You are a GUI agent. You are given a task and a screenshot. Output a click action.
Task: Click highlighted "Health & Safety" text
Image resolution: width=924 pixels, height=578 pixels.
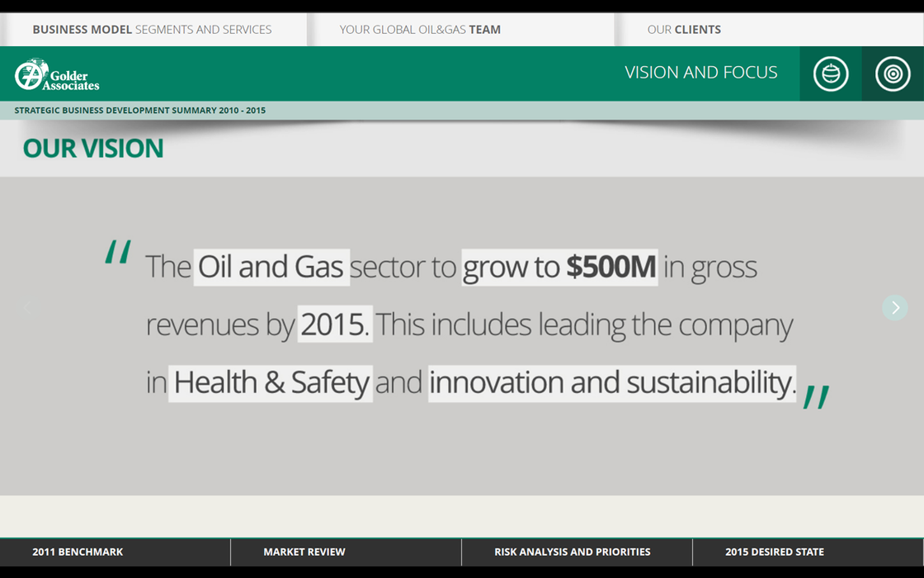(271, 383)
